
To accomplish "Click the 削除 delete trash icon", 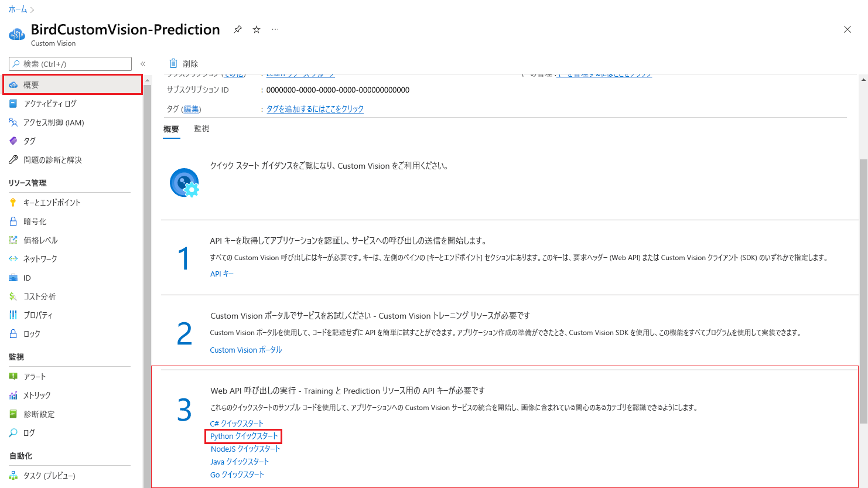I will (x=173, y=63).
